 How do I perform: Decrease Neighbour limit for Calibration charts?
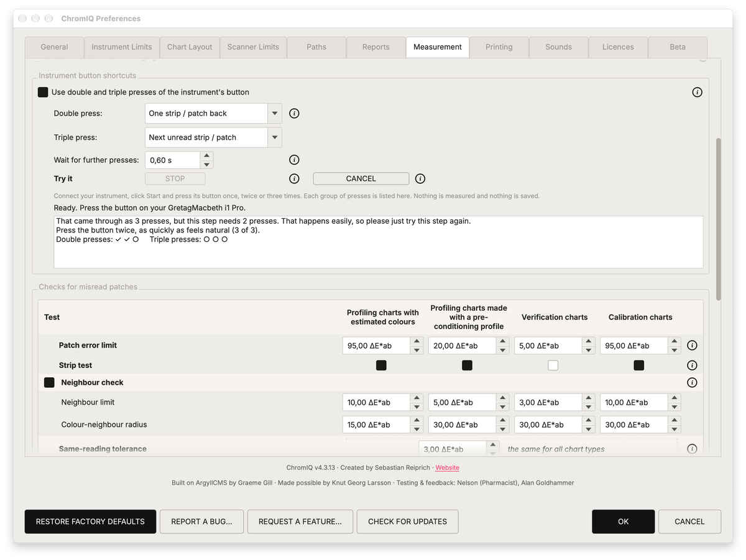[x=675, y=407]
